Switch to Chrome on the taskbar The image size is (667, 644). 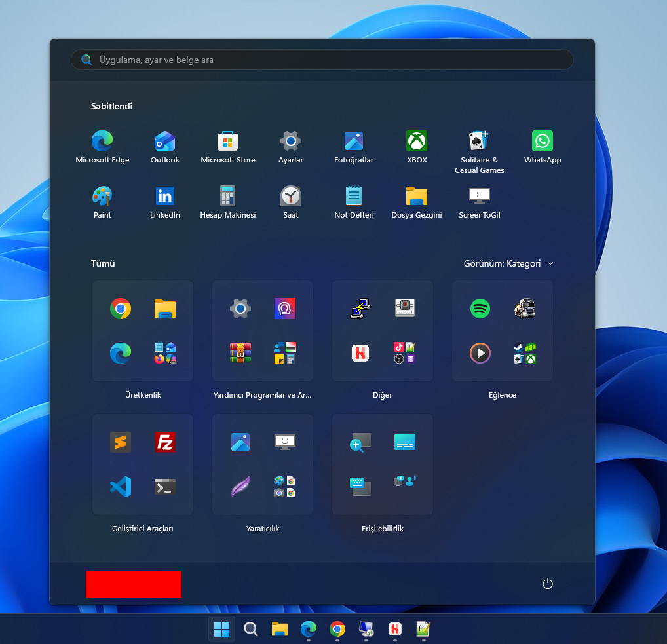(x=337, y=629)
